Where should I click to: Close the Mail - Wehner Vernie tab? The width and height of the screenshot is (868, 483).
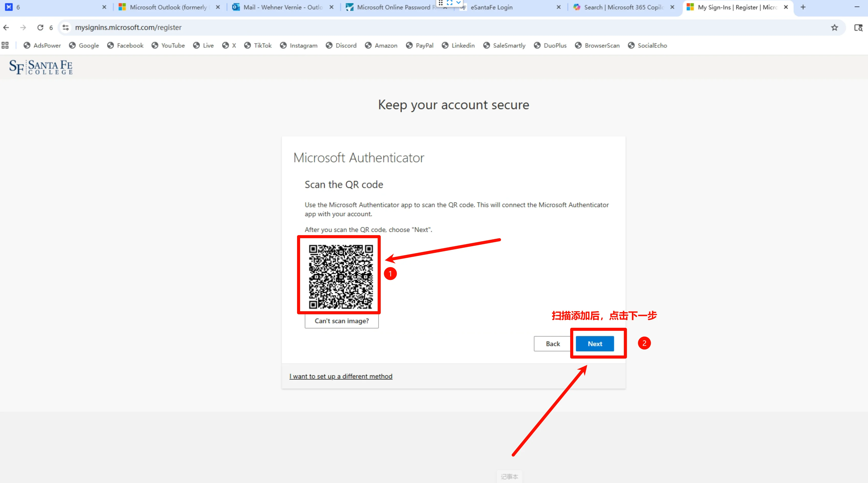click(332, 7)
